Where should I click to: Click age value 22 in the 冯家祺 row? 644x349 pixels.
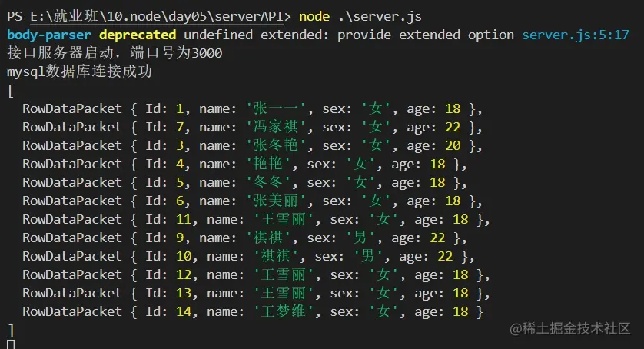[453, 127]
